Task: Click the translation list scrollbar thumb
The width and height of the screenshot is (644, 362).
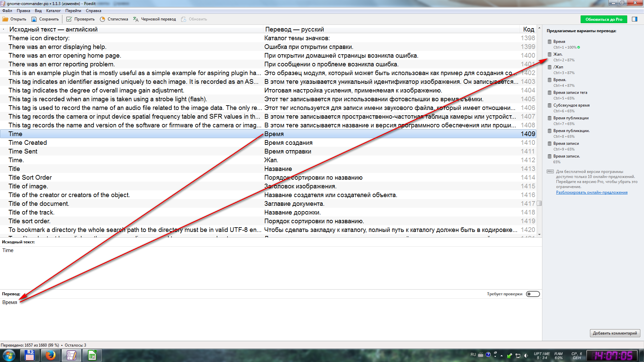Action: point(539,203)
